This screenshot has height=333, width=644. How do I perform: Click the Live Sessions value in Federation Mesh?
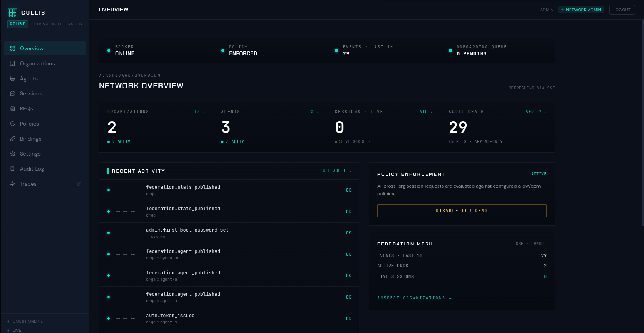(545, 276)
